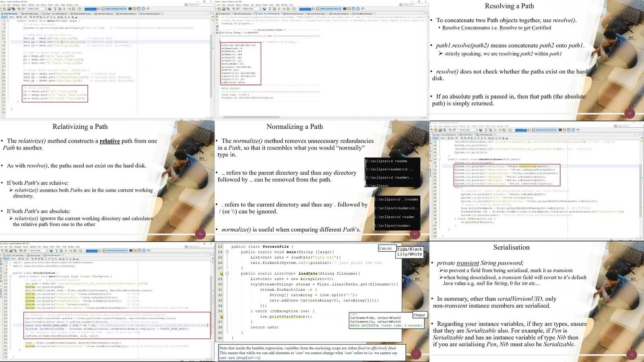Open the Debug menu in the AttributesView NetBeans frame

point(45,247)
